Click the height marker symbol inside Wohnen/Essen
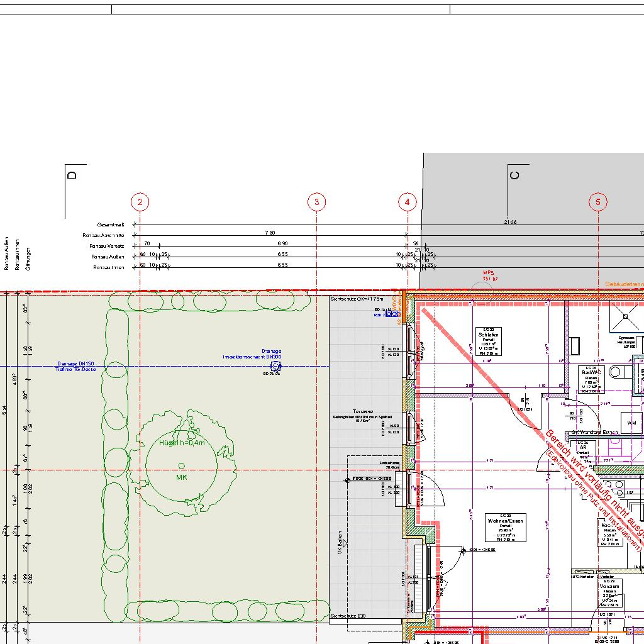This screenshot has height=644, width=644. point(463,551)
